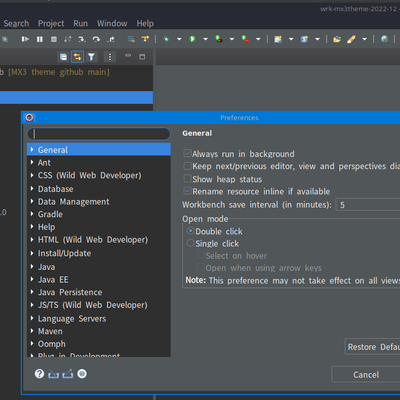The image size is (400, 400).
Task: Click the Import preferences icon in dialog
Action: [53, 374]
